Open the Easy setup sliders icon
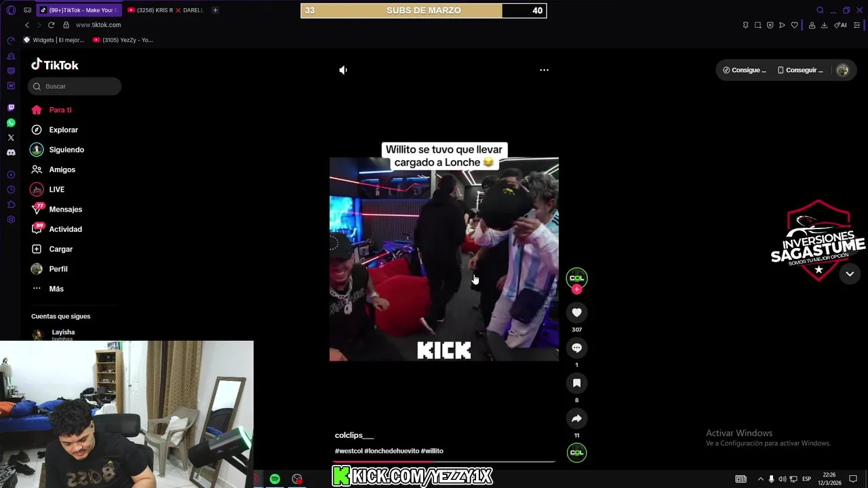The image size is (868, 488). (856, 25)
